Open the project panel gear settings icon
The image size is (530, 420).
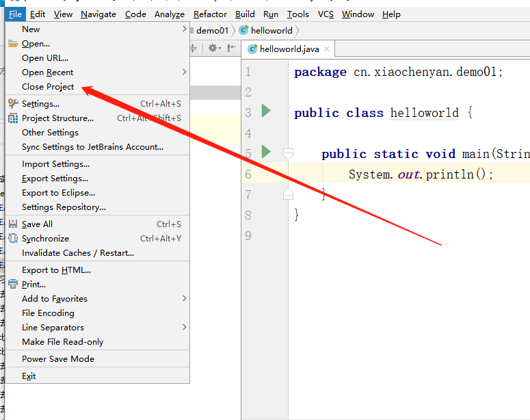pos(213,49)
